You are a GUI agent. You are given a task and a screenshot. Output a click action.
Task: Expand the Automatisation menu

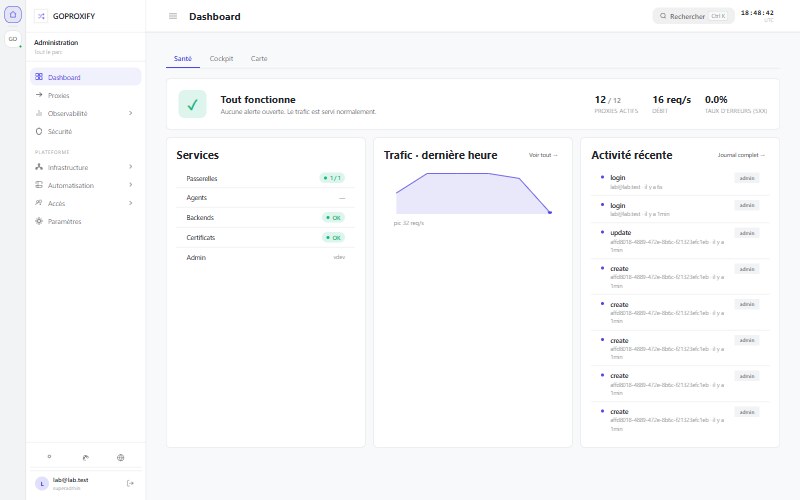point(86,185)
